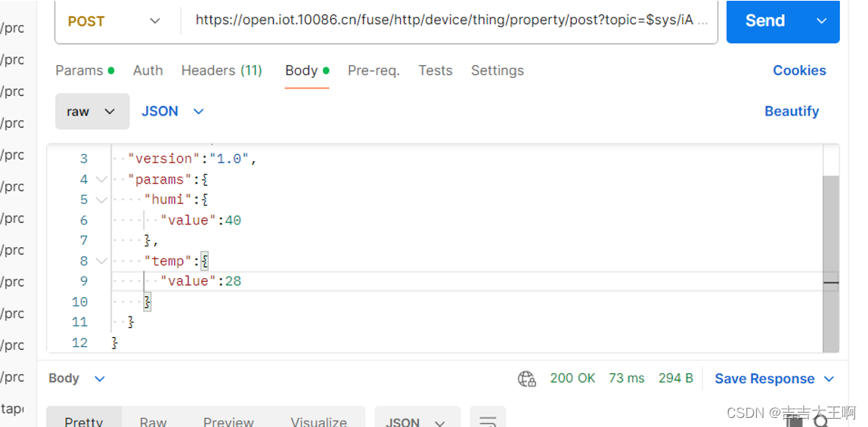Image resolution: width=868 pixels, height=427 pixels.
Task: Click the wrap lines icon in response toolbar
Action: (488, 419)
